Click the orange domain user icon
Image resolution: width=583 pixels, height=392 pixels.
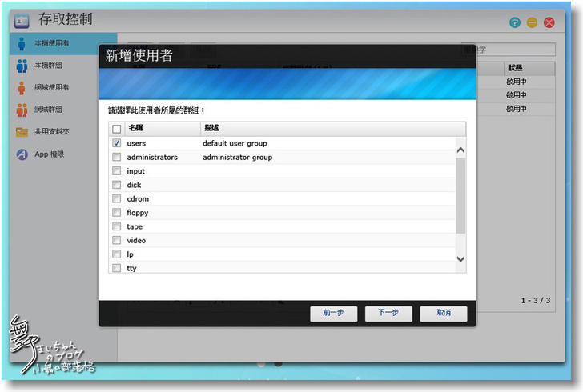[22, 88]
